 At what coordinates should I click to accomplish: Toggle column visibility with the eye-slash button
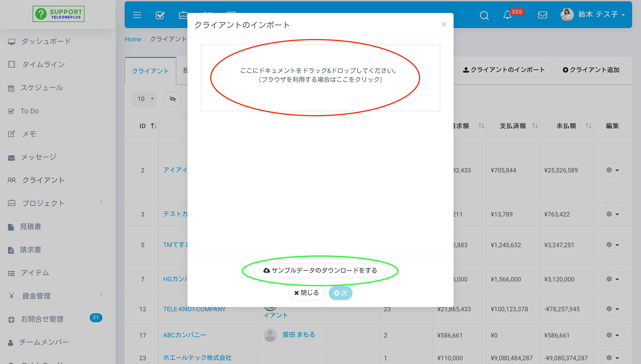tap(172, 99)
